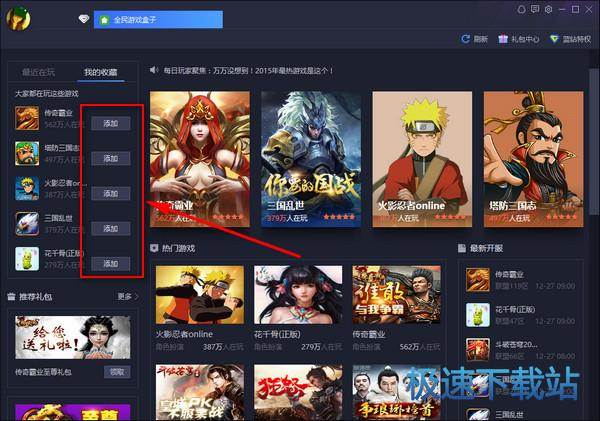The height and width of the screenshot is (421, 600).
Task: Open the 塔防三国志 featured banner card
Action: pos(534,159)
